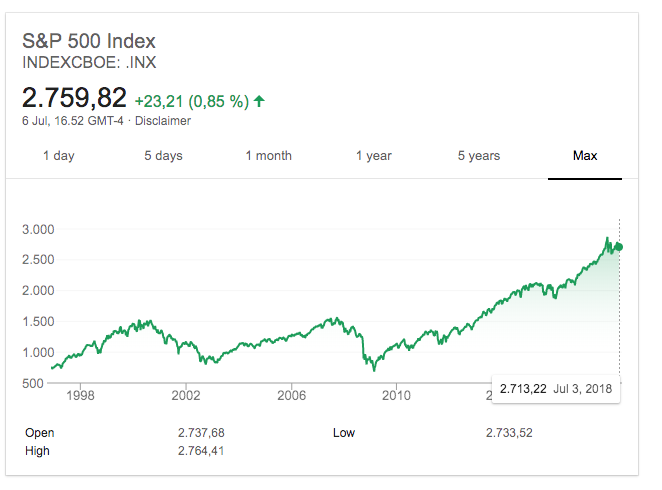Screen dimensions: 662x490
Task: Select the 5 years range tab
Action: pos(479,156)
